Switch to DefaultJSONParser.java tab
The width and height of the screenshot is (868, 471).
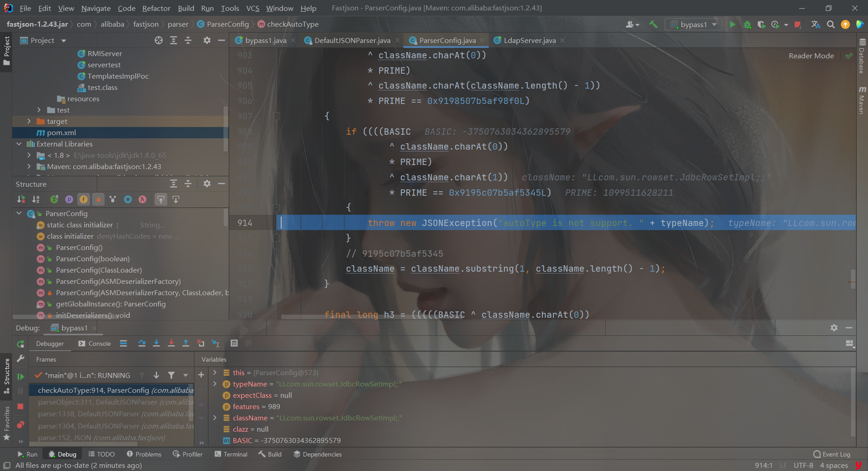(352, 41)
